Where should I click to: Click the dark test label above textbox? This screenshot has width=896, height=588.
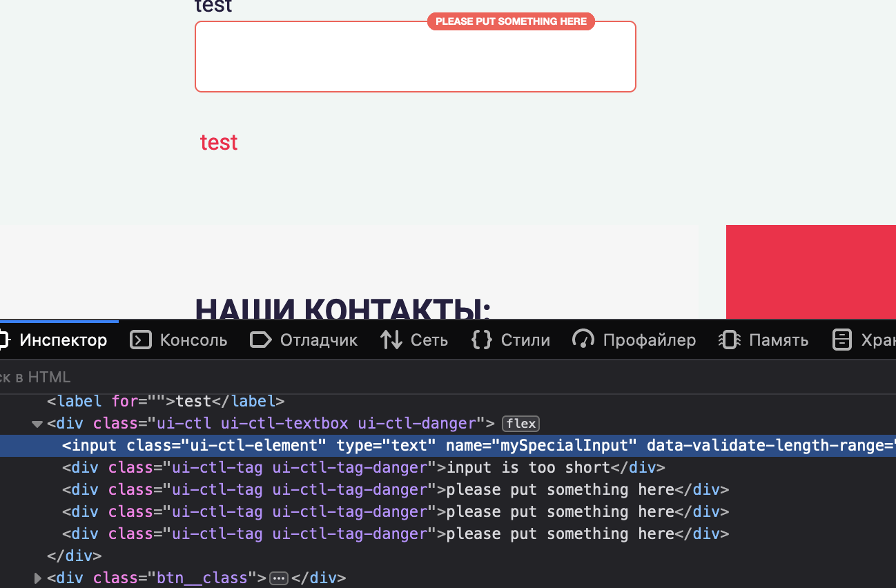(213, 7)
